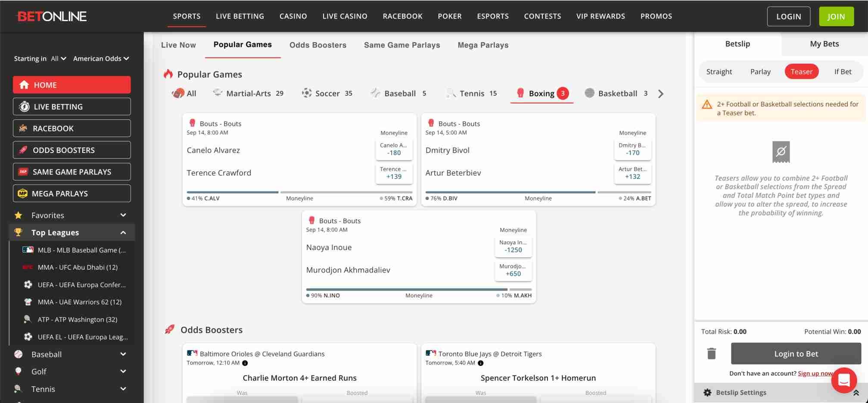The height and width of the screenshot is (403, 868).
Task: Select the All sports filter
Action: click(x=184, y=94)
